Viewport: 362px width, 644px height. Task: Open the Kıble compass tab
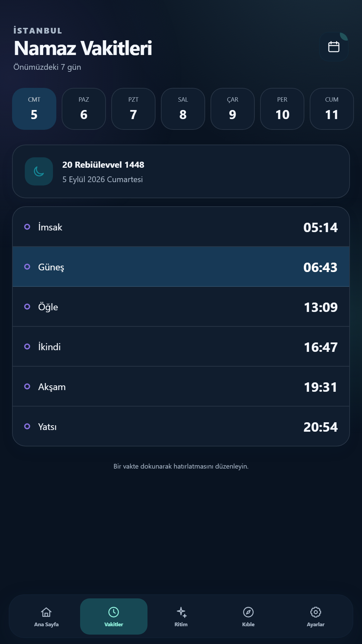(248, 616)
